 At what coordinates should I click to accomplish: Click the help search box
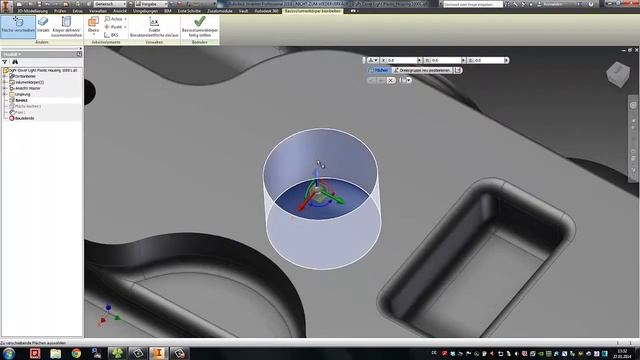(473, 4)
